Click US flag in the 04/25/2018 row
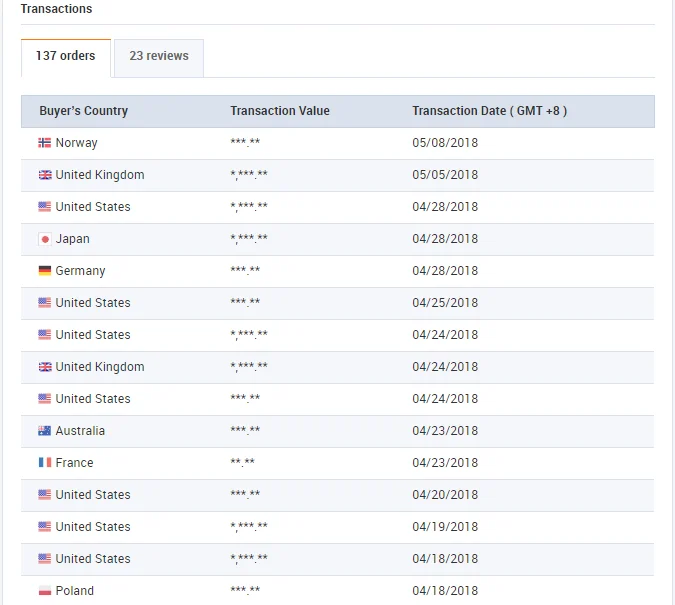This screenshot has width=675, height=605. (44, 303)
